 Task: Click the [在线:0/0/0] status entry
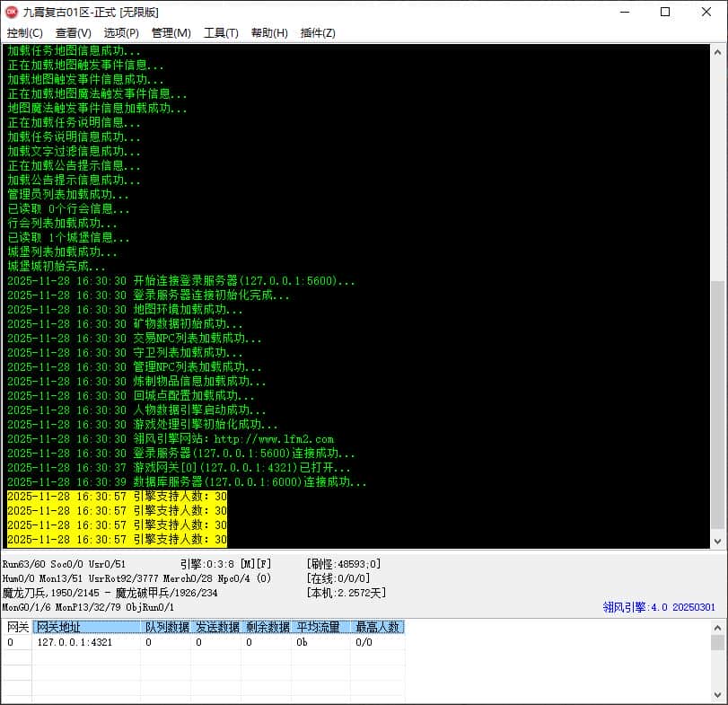coord(338,578)
